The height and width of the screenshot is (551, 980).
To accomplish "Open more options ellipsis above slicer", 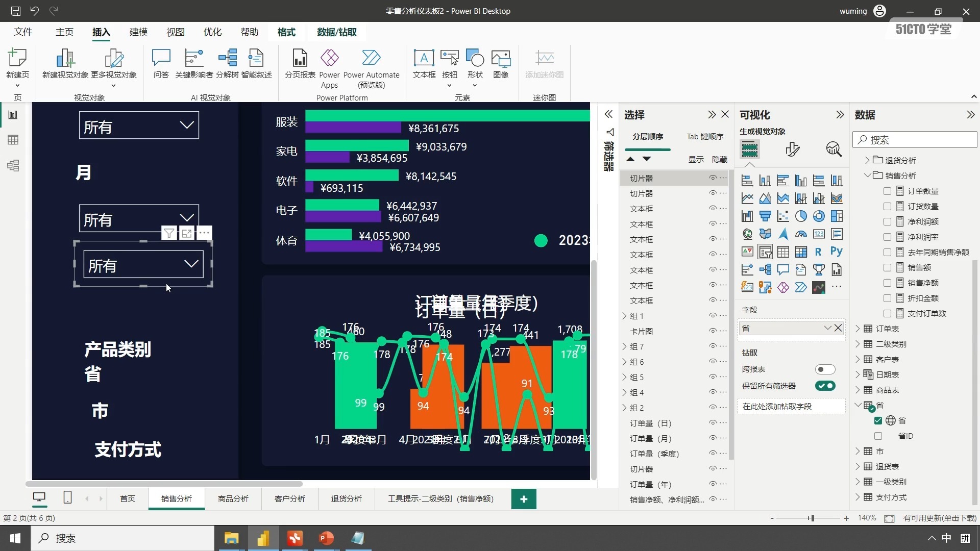I will tap(204, 233).
